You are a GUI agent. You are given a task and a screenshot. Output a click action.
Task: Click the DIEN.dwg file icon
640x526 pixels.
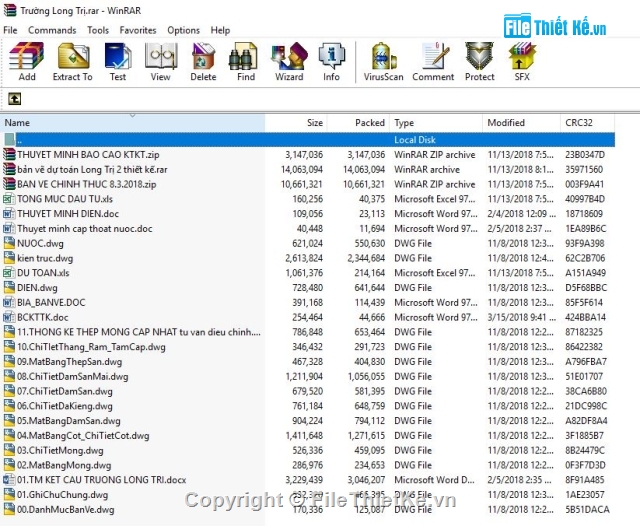(x=9, y=287)
